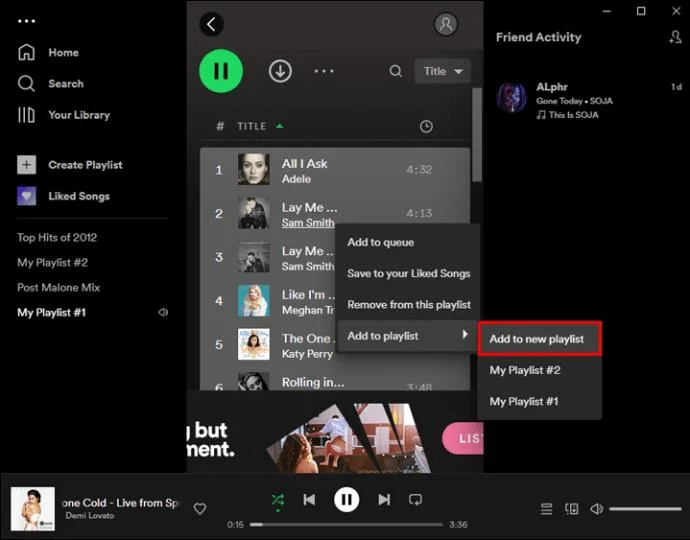Choose Add to new playlist

(540, 339)
